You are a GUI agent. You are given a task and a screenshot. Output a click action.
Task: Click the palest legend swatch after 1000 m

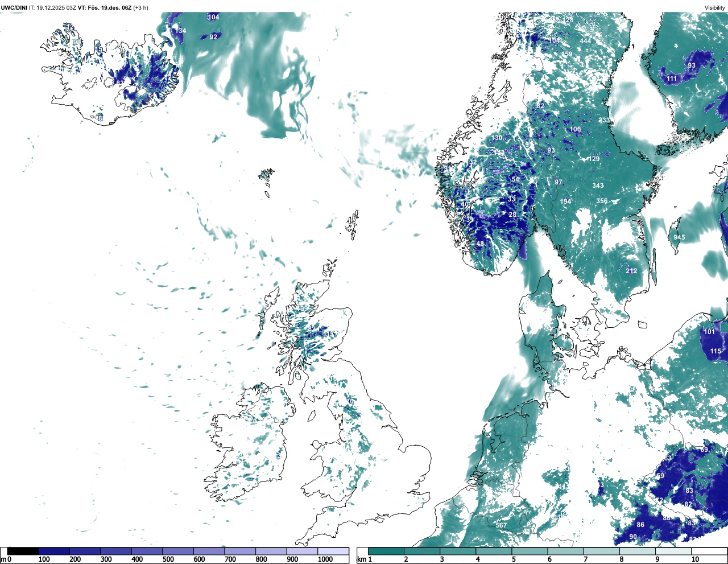pos(333,551)
